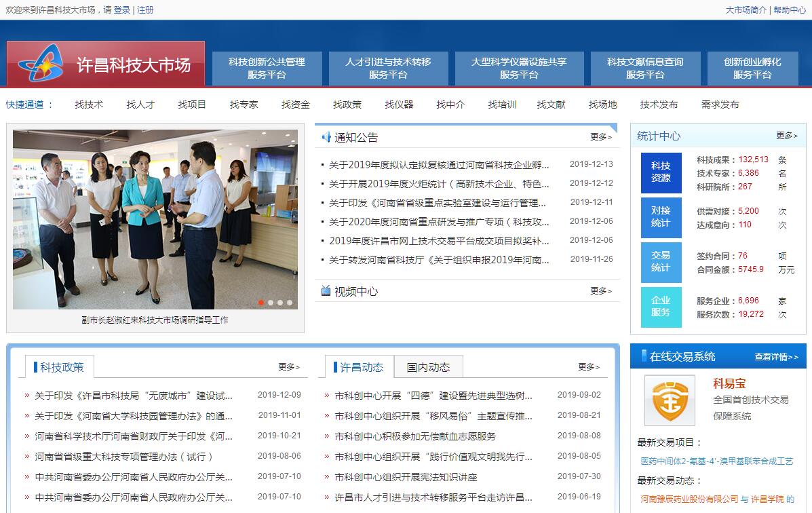Open 查看详情 in 在线交易系统 header
Screen dimensions: 812x513
(x=776, y=357)
